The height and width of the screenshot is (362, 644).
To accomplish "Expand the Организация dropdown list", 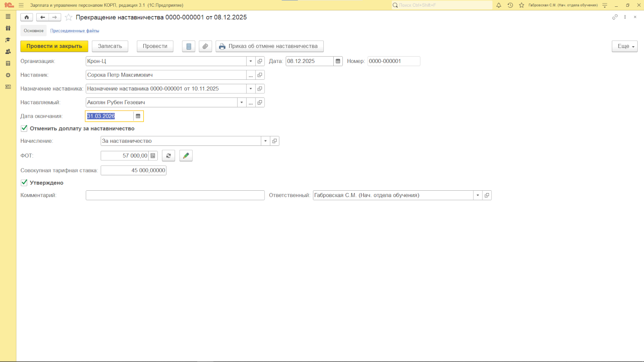I will tap(251, 61).
